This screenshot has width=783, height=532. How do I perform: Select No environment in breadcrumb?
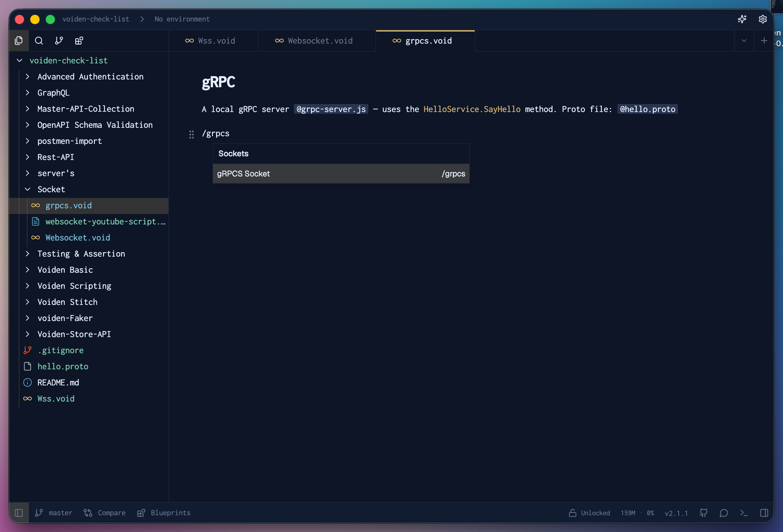[182, 19]
